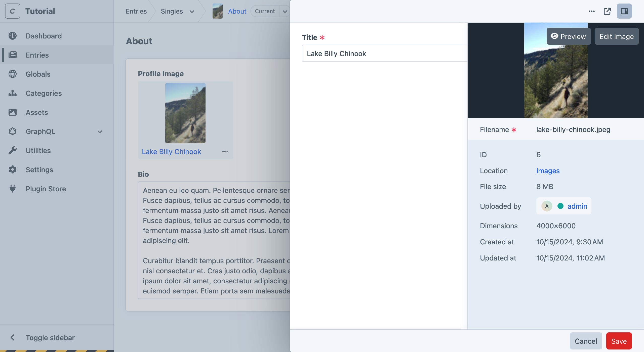Toggle the asset details panel icon
This screenshot has height=352, width=644.
pos(625,11)
